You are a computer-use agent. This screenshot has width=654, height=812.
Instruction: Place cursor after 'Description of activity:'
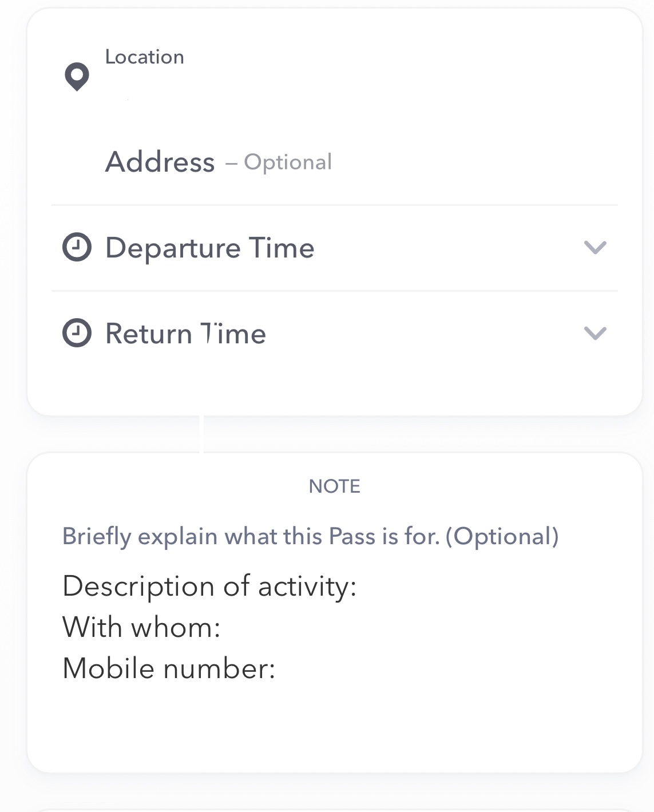[x=366, y=587]
